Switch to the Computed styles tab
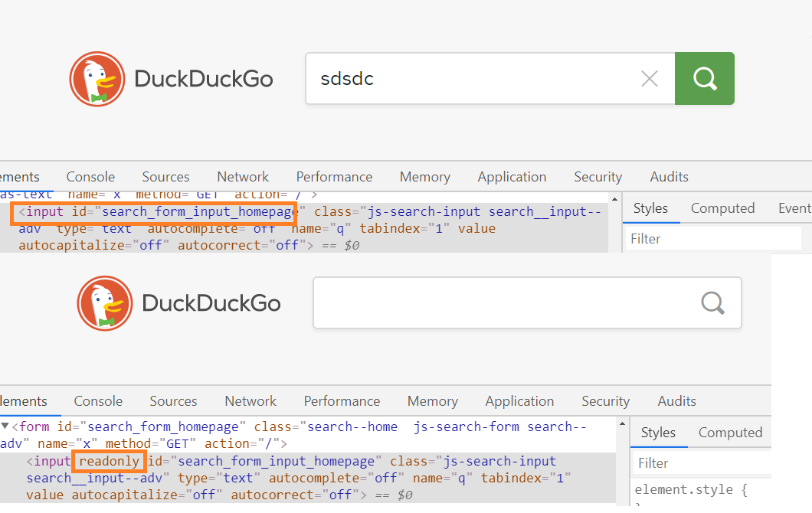 (722, 207)
